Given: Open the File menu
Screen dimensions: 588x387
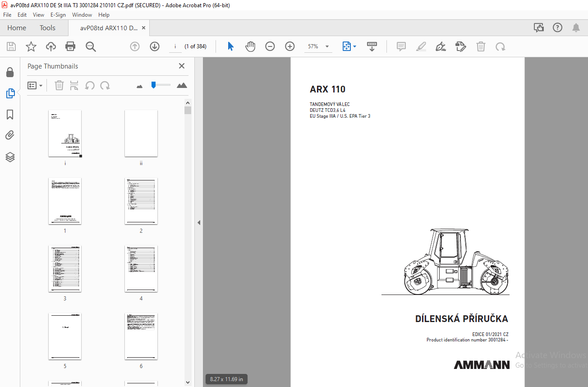Looking at the screenshot, I should 7,15.
